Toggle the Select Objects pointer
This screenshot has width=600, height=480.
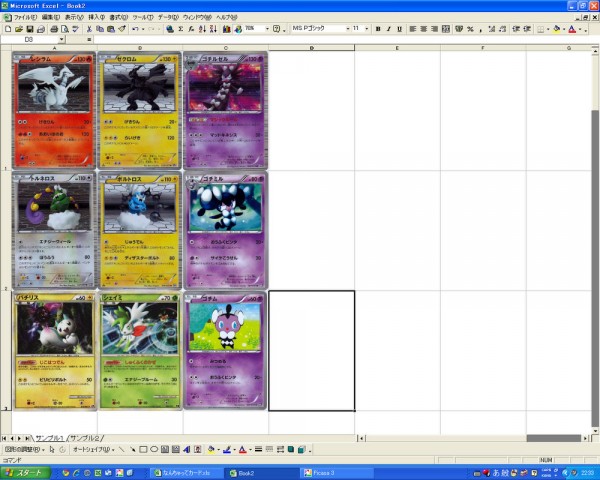52,449
